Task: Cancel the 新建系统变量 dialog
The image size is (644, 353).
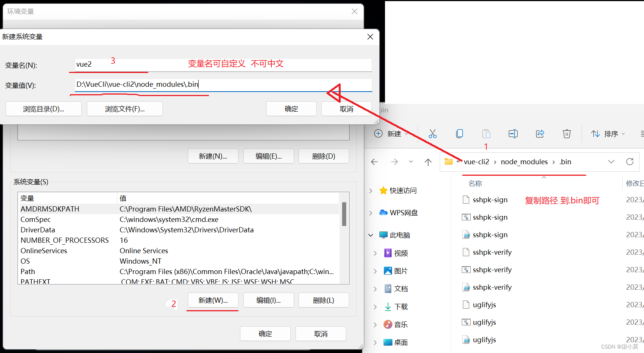Action: 347,109
